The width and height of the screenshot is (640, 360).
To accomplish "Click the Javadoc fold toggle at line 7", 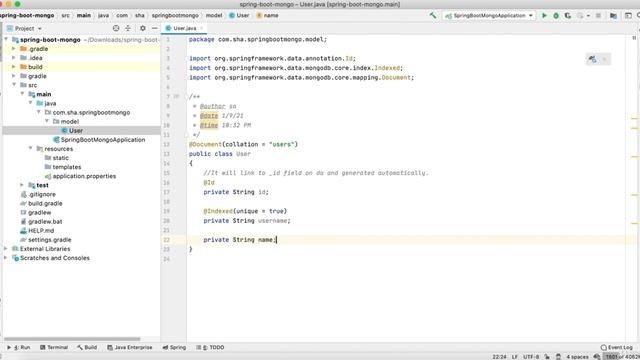I will [x=186, y=97].
